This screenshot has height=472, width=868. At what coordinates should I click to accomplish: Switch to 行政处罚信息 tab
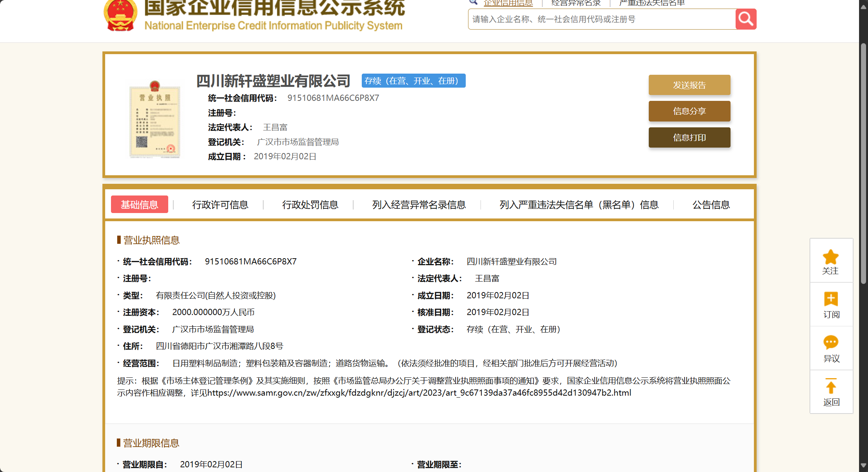click(x=310, y=205)
